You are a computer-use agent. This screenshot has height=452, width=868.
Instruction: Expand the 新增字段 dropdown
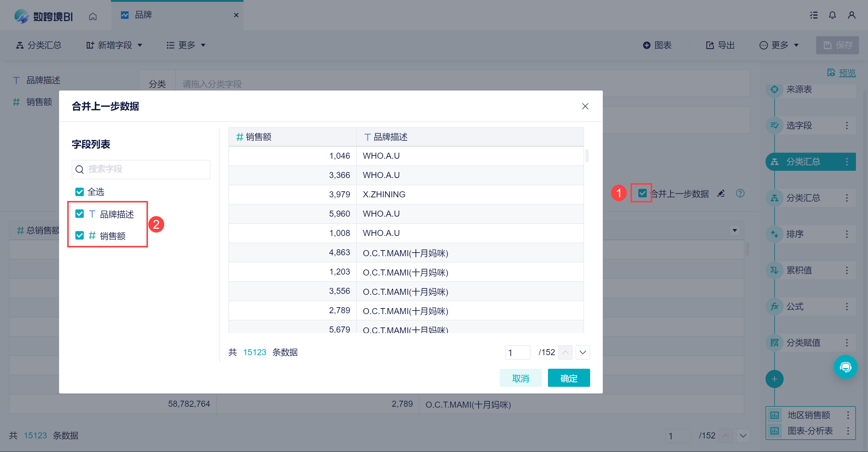[115, 45]
